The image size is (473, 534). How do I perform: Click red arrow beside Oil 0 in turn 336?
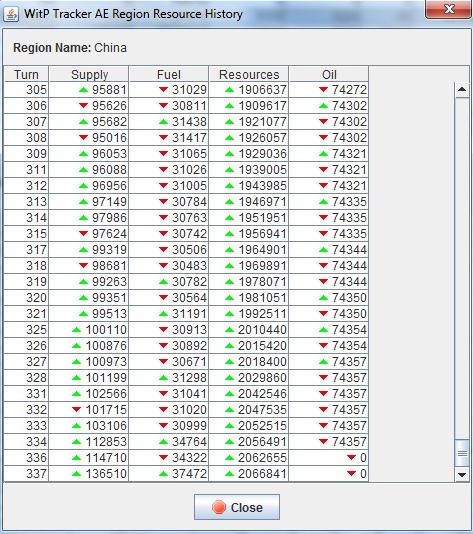[351, 458]
